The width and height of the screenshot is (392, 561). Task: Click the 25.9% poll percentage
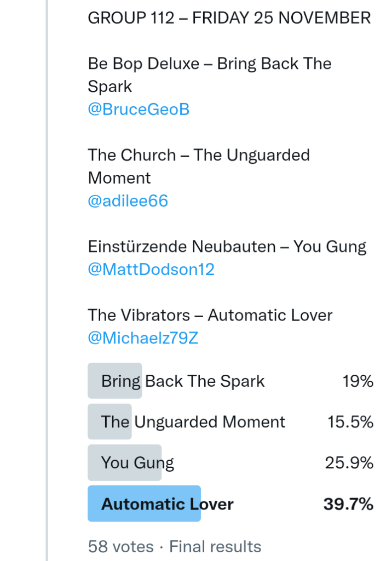[349, 463]
